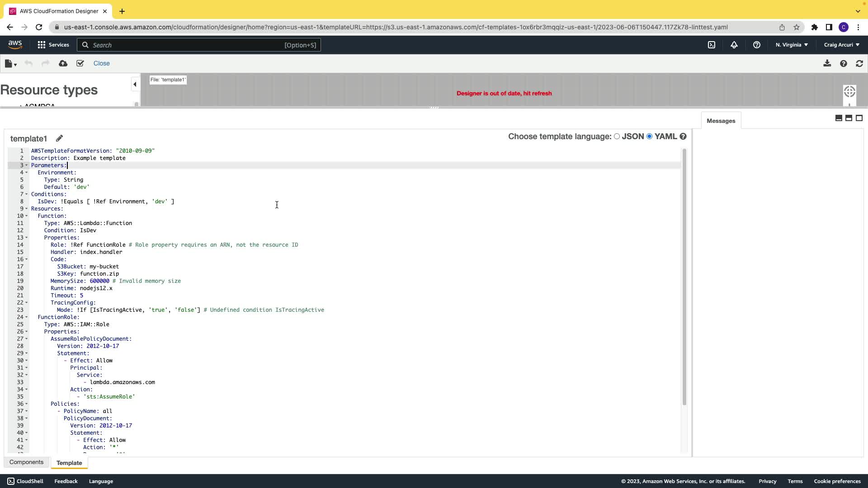Viewport: 868px width, 488px height.
Task: Switch to the Components tab
Action: (x=26, y=462)
